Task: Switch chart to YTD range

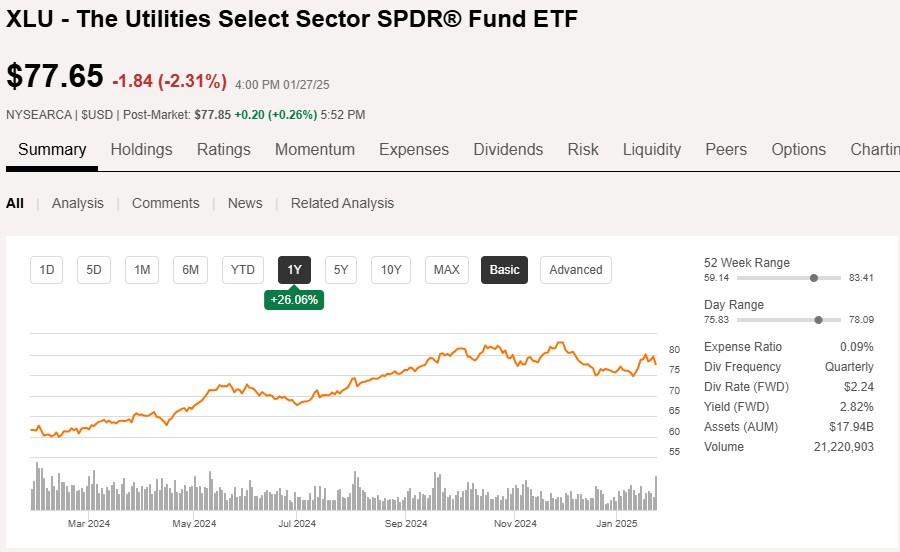Action: click(243, 270)
